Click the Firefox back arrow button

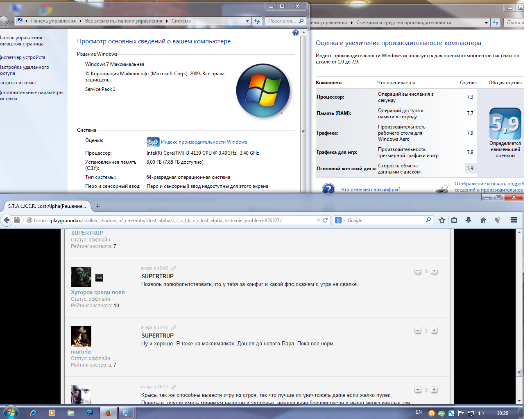coord(7,220)
